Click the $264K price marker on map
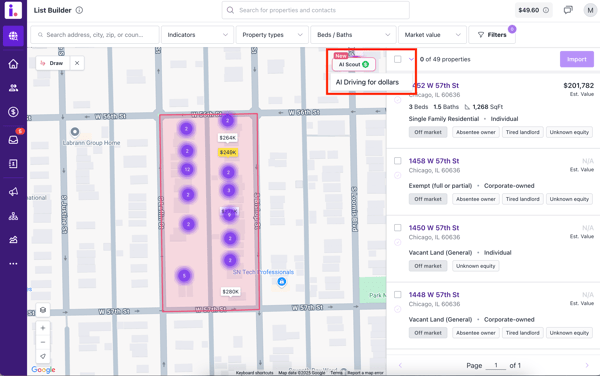 (228, 138)
